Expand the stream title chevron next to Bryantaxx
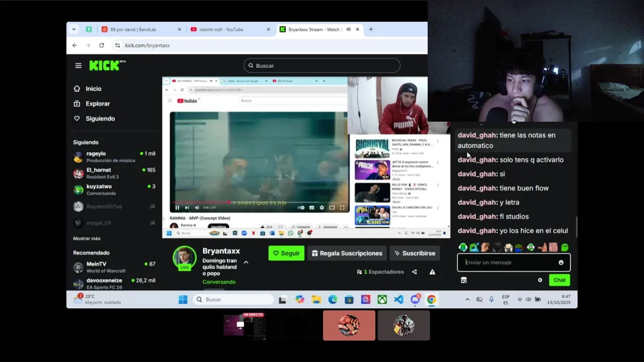The height and width of the screenshot is (362, 644). 246,262
